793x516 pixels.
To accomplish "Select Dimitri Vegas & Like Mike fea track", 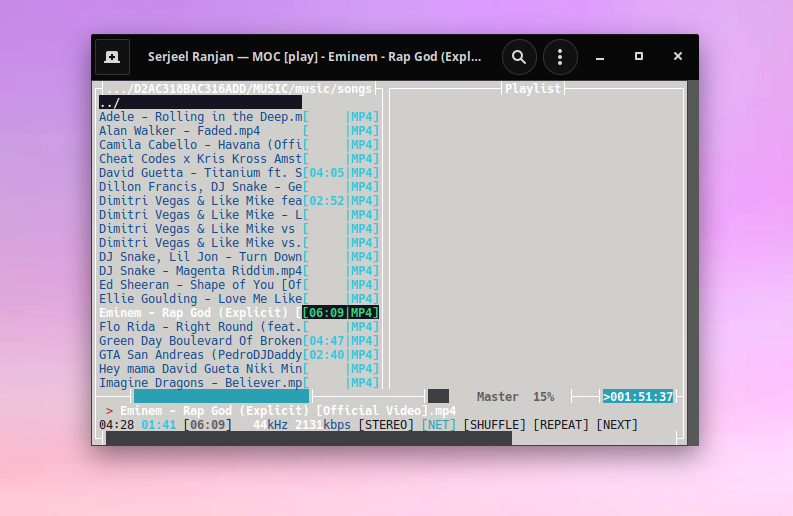I will (239, 201).
